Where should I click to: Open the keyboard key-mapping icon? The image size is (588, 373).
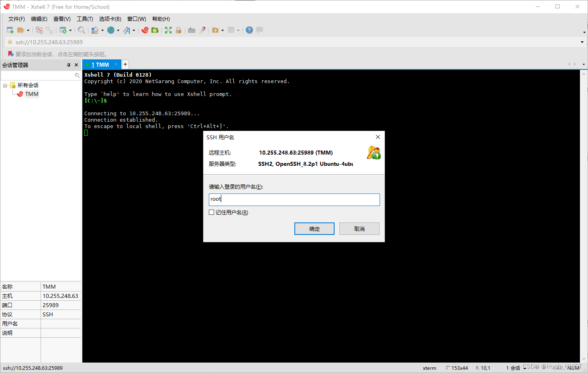coord(192,30)
